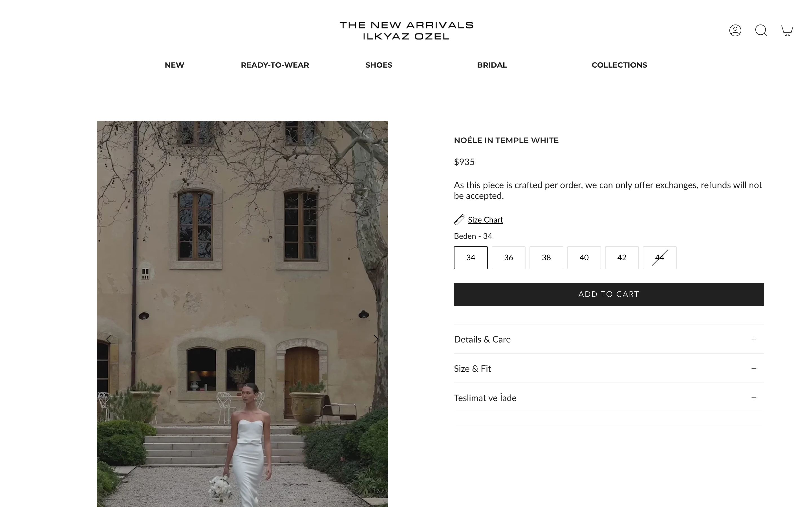Screen dimensions: 812x507
Task: Open the search magnifier icon
Action: (x=761, y=30)
